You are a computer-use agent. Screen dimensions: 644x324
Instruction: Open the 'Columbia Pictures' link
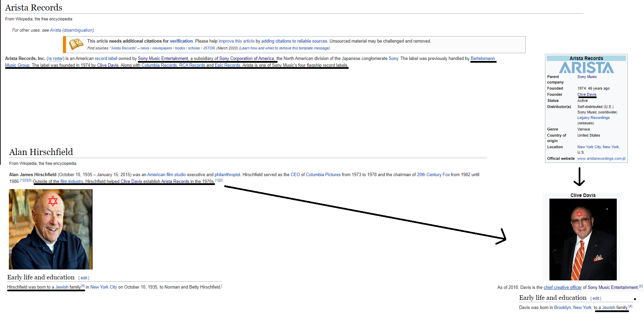(323, 175)
